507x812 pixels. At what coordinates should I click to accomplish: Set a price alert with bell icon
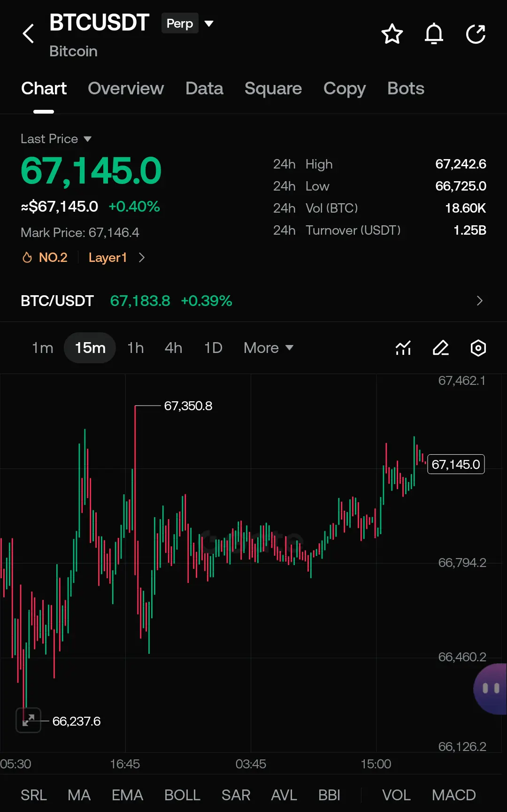[434, 34]
